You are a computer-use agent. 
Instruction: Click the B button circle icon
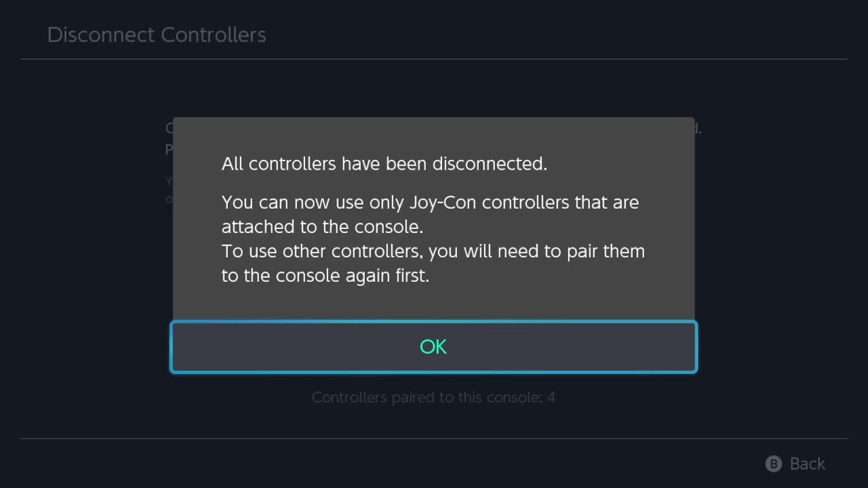(773, 464)
